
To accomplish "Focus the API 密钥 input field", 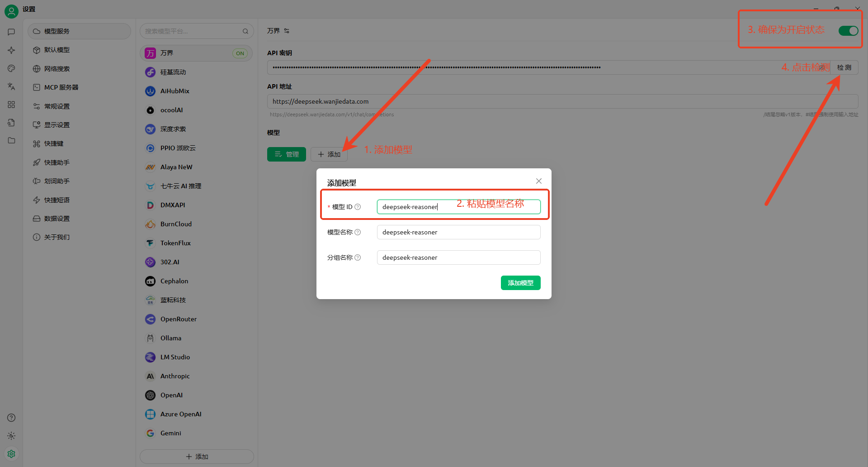I will pyautogui.click(x=549, y=67).
